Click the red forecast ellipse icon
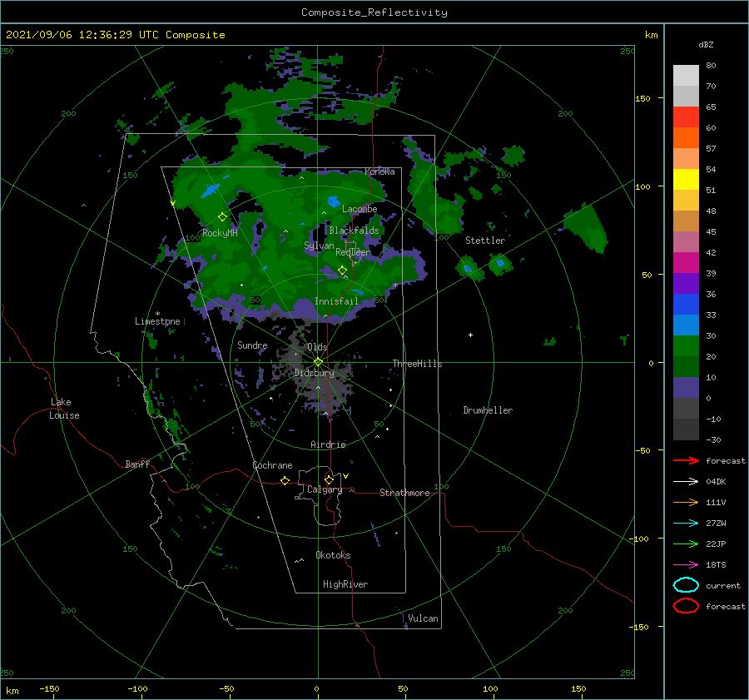This screenshot has width=749, height=700. (686, 606)
